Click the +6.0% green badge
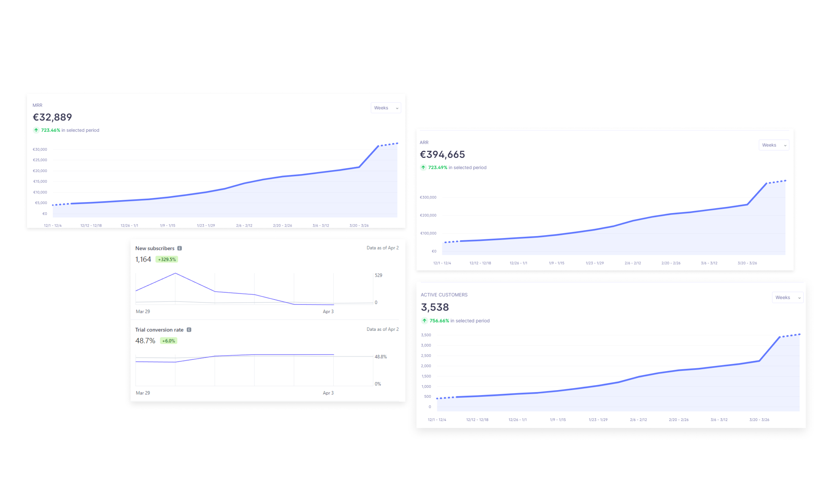Image resolution: width=833 pixels, height=504 pixels. pos(168,341)
